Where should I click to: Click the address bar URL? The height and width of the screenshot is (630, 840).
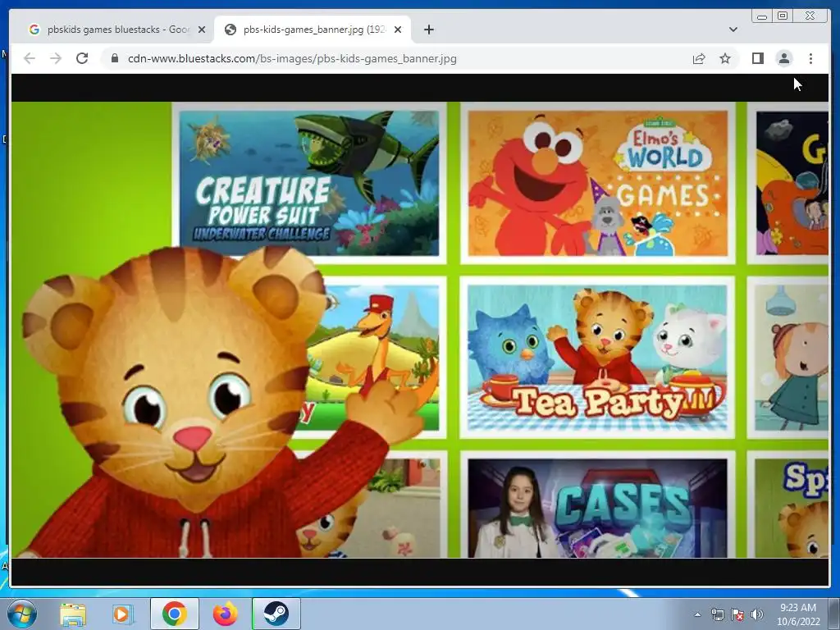coord(292,58)
